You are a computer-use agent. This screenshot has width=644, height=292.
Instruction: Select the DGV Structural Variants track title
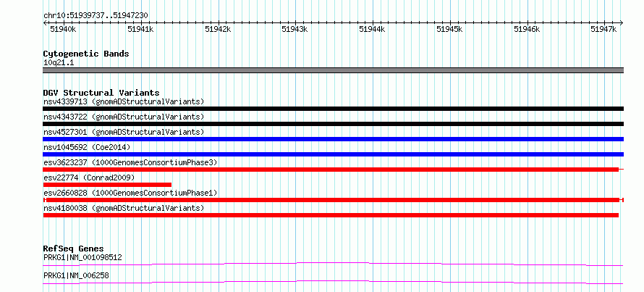[101, 93]
